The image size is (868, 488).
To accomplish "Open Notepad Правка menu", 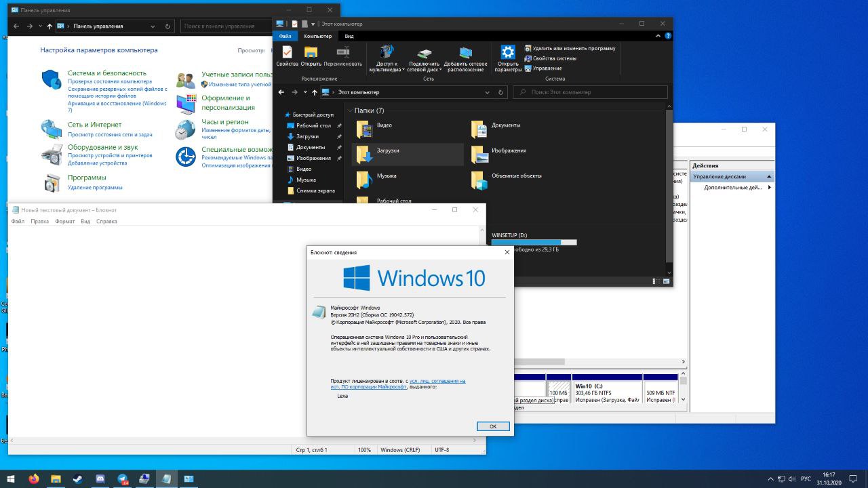I will 39,221.
